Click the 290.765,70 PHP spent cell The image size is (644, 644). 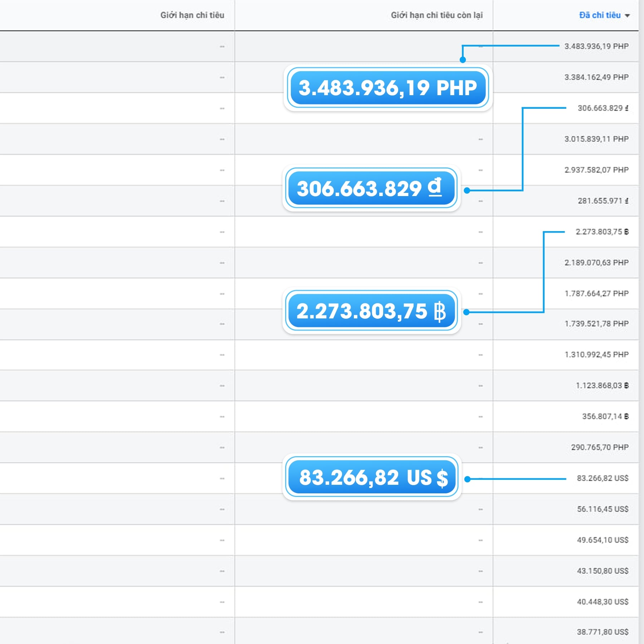(x=600, y=447)
